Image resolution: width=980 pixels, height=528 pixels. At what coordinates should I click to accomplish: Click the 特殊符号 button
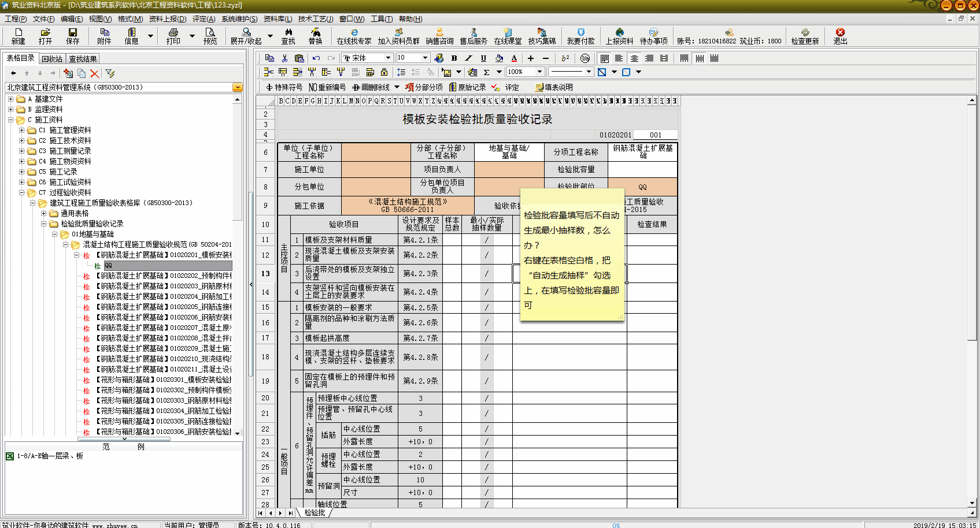284,87
